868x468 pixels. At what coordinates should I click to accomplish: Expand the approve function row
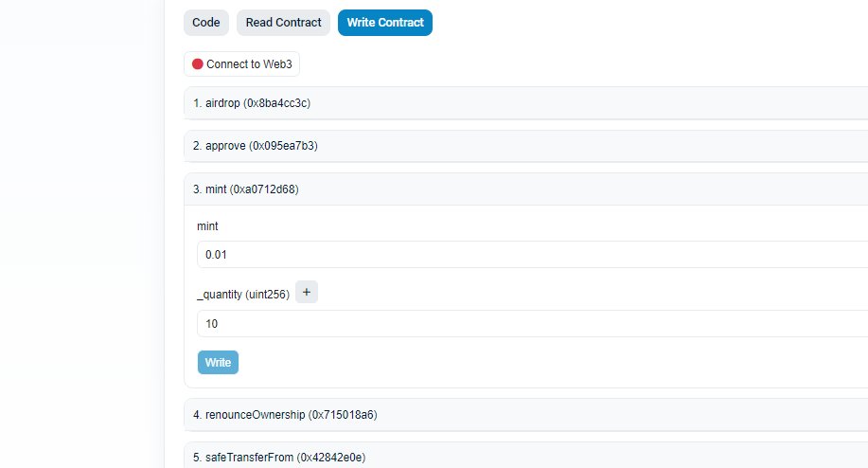(526, 146)
